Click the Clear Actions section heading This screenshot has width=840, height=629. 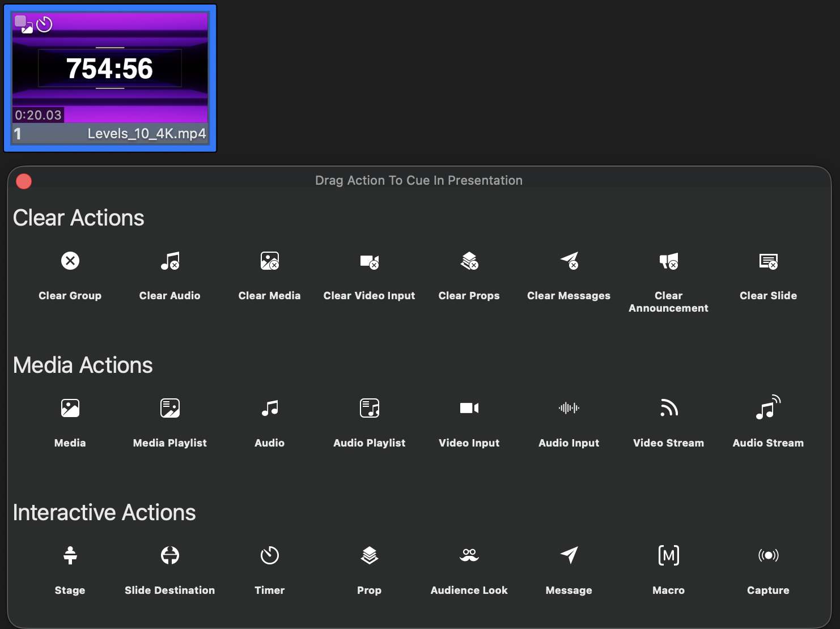click(x=79, y=218)
